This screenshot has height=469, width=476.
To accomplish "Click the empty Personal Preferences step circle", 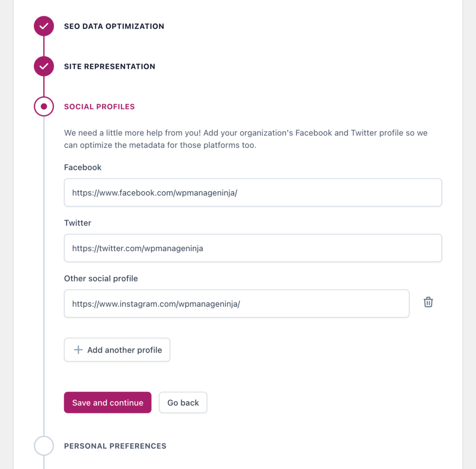I will point(43,446).
